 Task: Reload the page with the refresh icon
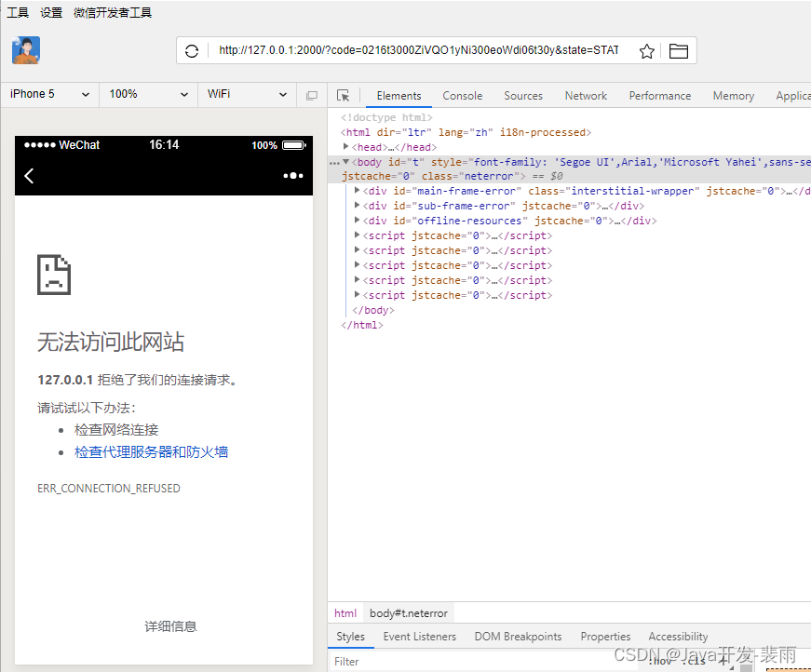point(192,50)
